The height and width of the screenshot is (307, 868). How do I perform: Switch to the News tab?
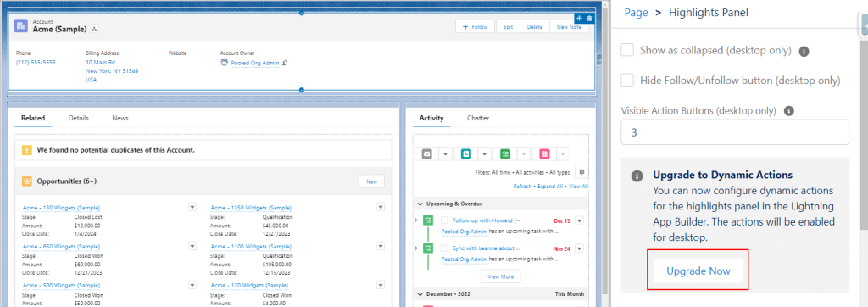(120, 118)
